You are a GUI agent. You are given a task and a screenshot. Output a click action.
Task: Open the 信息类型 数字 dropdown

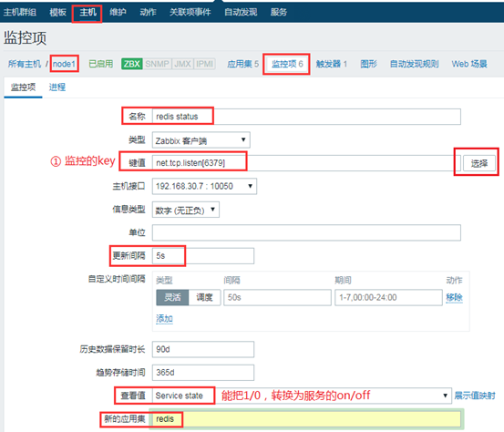[x=186, y=210]
